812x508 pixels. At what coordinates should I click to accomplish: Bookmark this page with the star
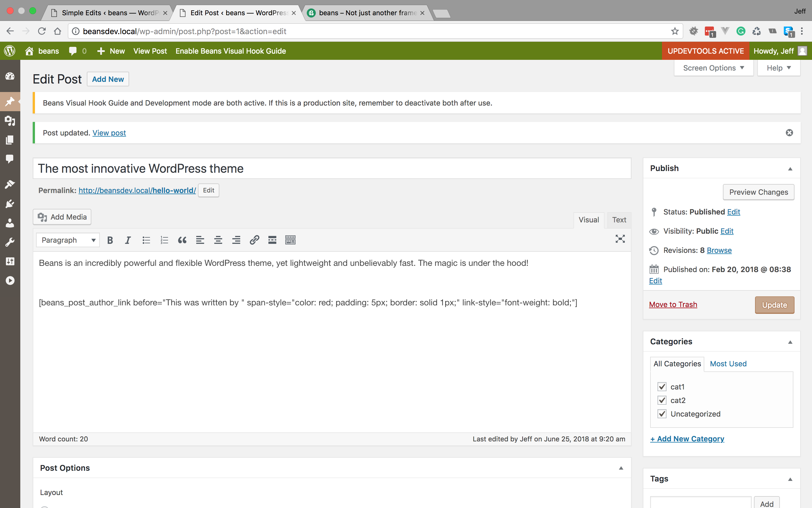[675, 31]
